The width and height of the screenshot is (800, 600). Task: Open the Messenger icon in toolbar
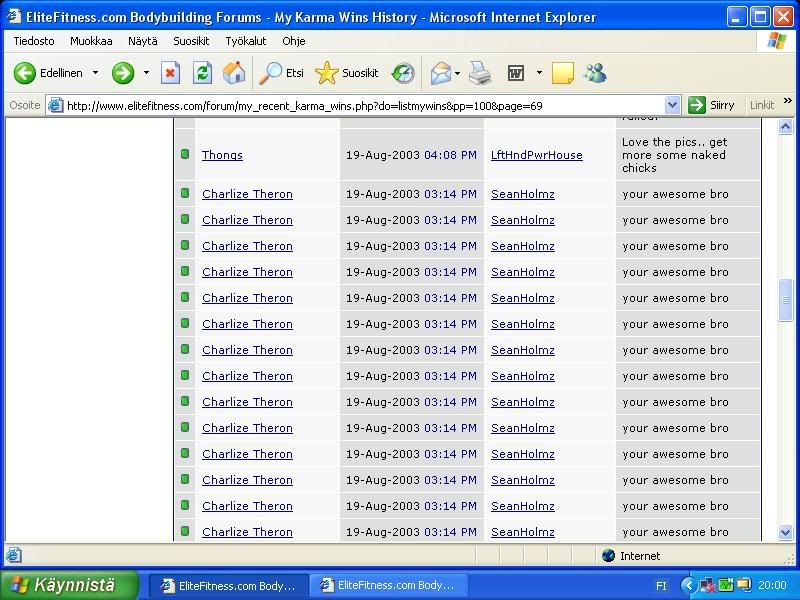point(595,73)
